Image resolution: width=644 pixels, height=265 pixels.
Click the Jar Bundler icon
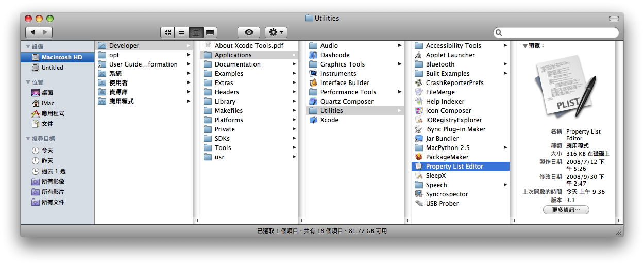(x=418, y=139)
